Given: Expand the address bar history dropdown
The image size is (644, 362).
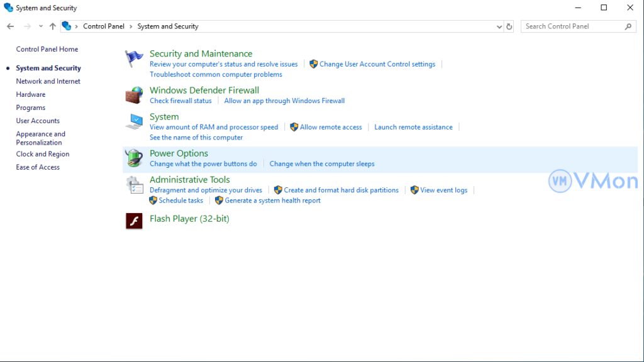Looking at the screenshot, I should [x=499, y=26].
